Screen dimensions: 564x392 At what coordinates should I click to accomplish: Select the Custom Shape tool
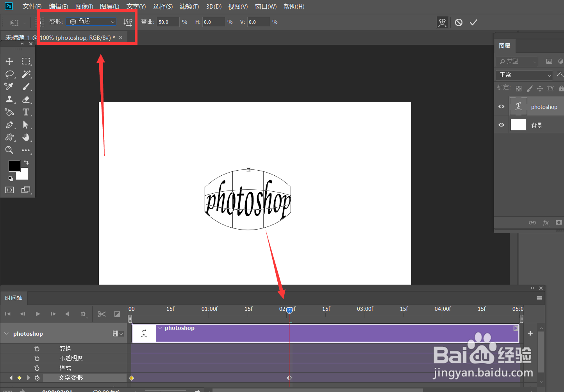coord(9,137)
